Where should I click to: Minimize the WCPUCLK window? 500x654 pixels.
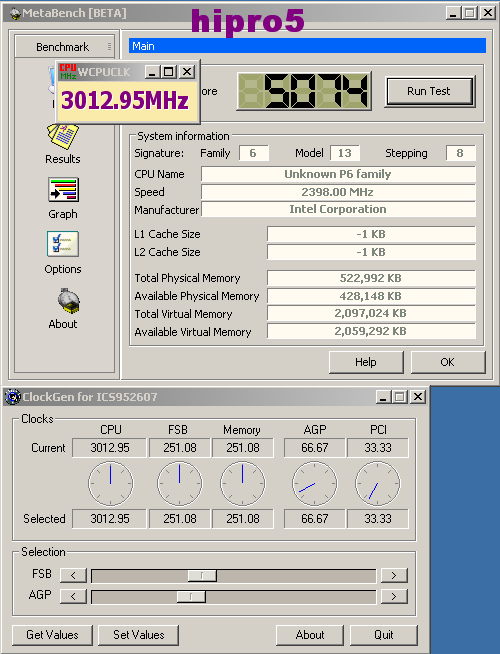tap(153, 72)
